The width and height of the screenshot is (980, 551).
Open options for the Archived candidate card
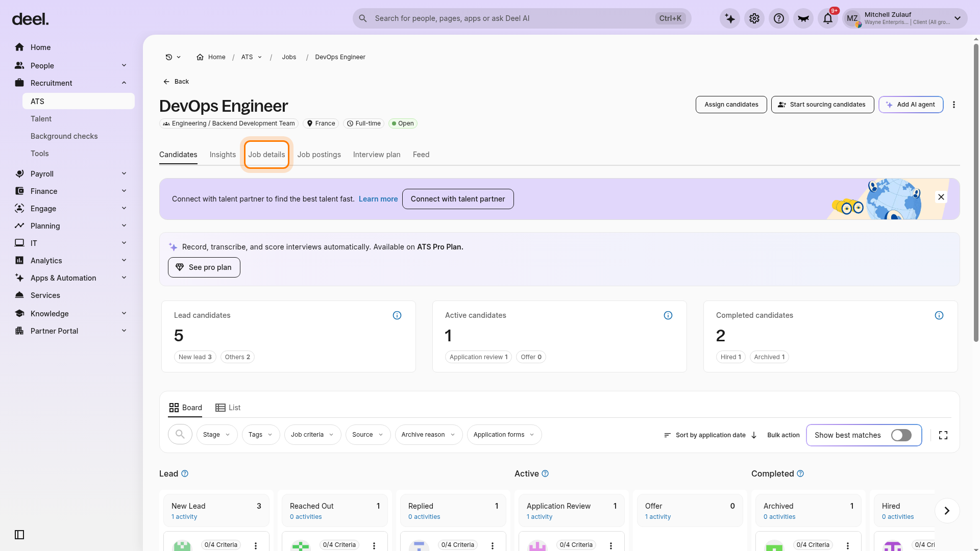coord(848,545)
